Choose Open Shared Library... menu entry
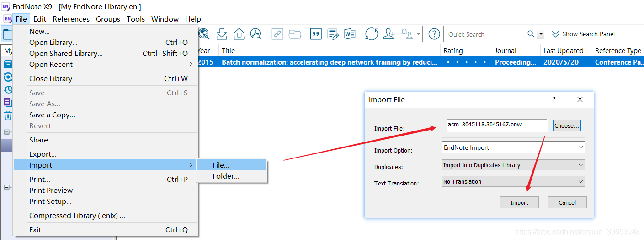 click(106, 53)
